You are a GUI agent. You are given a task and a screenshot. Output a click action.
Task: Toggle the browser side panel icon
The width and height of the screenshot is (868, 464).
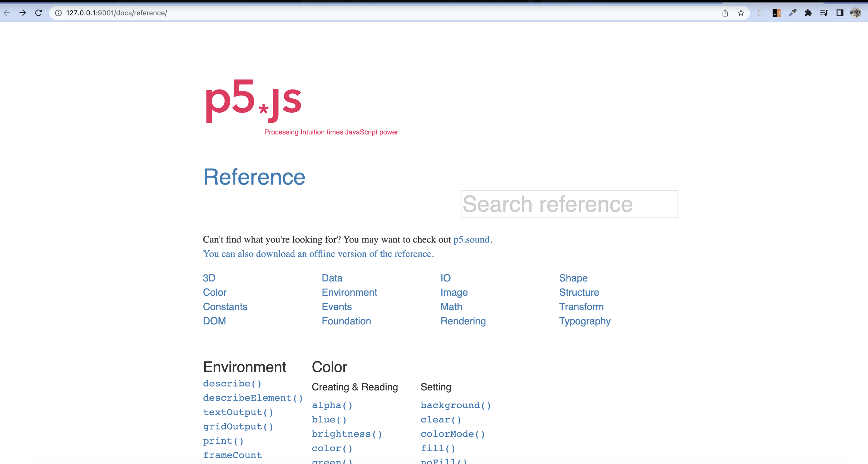[840, 13]
